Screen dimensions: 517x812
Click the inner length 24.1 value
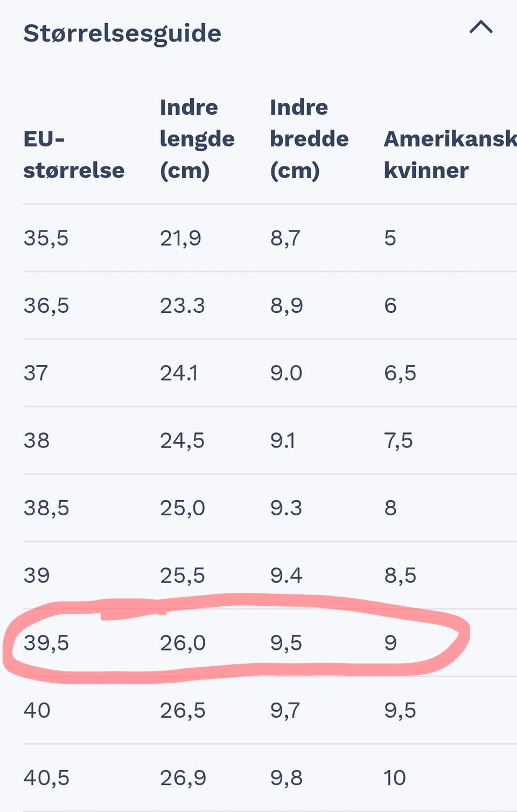tap(179, 373)
